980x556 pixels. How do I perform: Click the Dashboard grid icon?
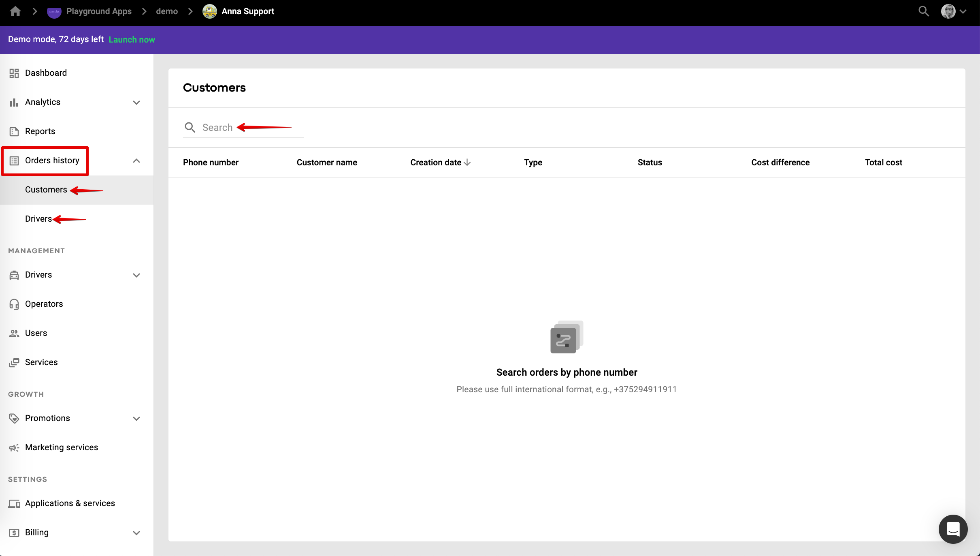click(14, 73)
